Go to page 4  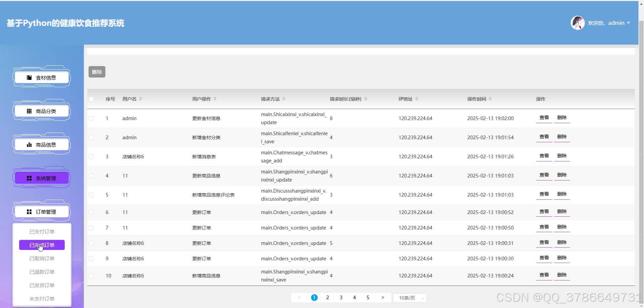point(355,298)
